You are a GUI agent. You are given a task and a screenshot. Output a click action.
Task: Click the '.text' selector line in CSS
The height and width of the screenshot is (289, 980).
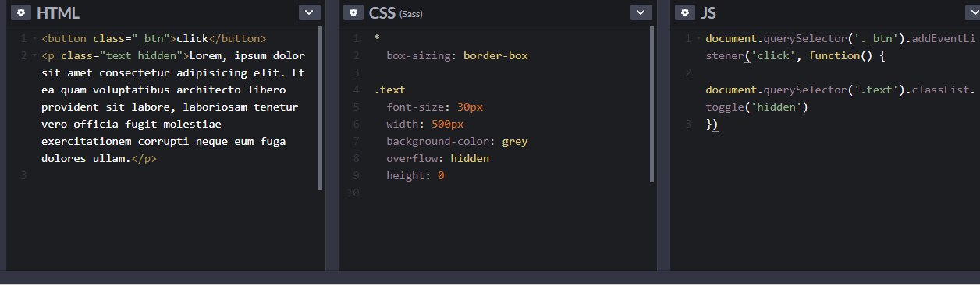(389, 90)
